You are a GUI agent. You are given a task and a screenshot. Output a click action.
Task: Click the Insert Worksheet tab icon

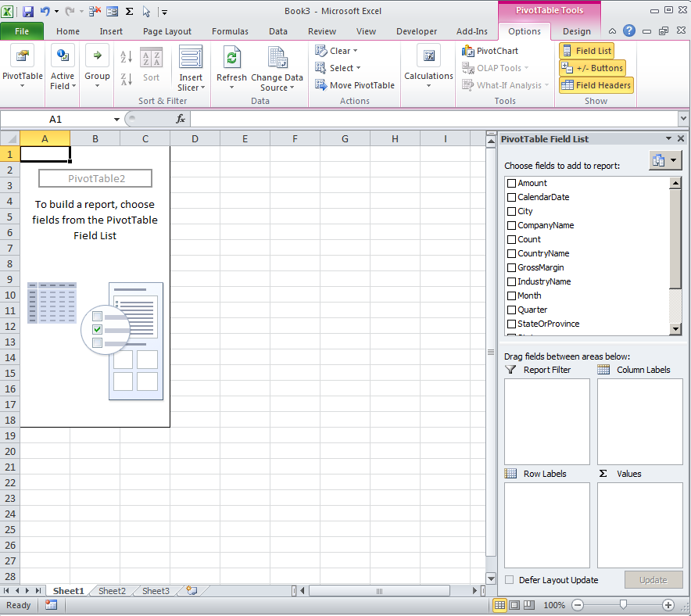pyautogui.click(x=192, y=590)
